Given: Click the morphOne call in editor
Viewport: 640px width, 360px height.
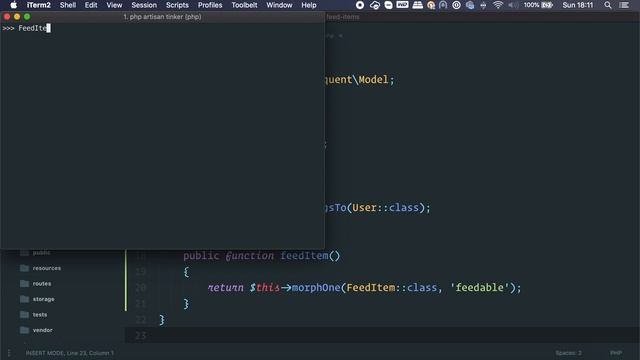Looking at the screenshot, I should pos(316,288).
